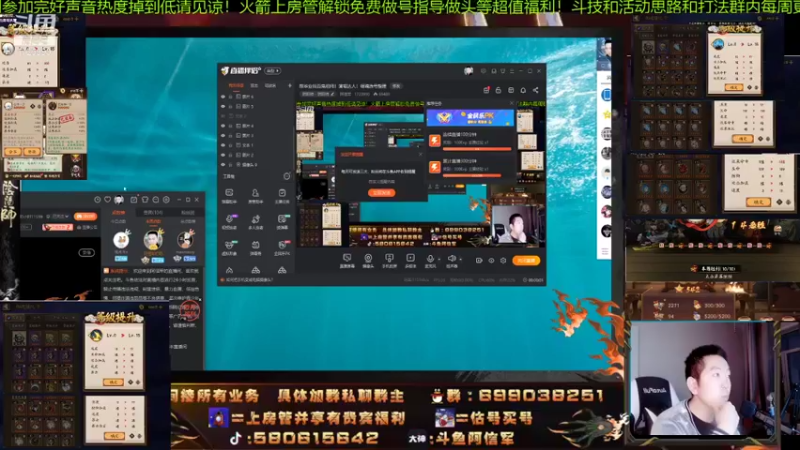Click the record icon next to start-live button

(x=479, y=260)
